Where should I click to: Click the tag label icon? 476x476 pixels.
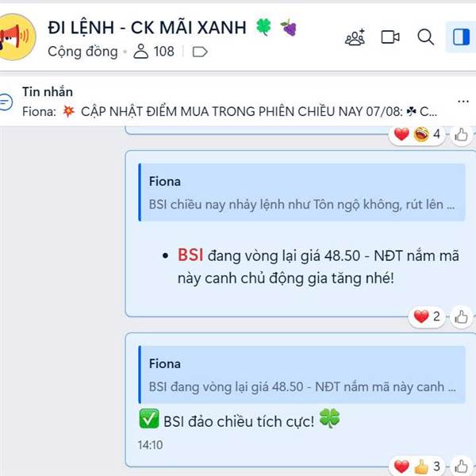coord(200,52)
